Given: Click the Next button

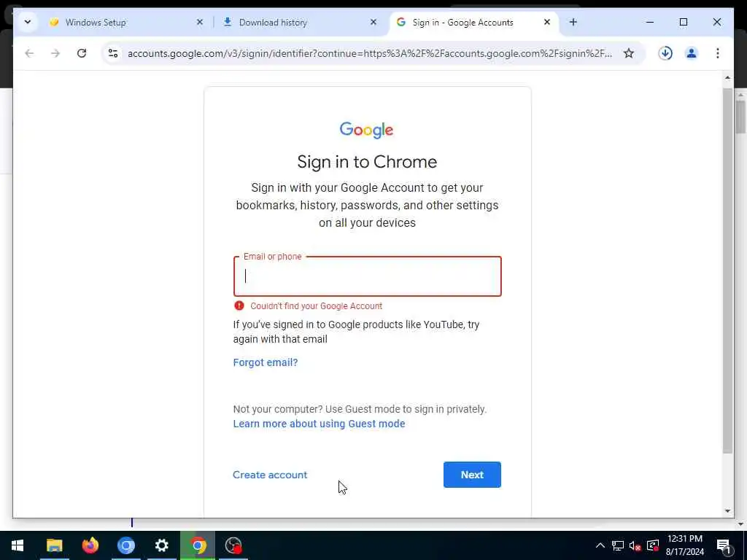Looking at the screenshot, I should pyautogui.click(x=472, y=474).
